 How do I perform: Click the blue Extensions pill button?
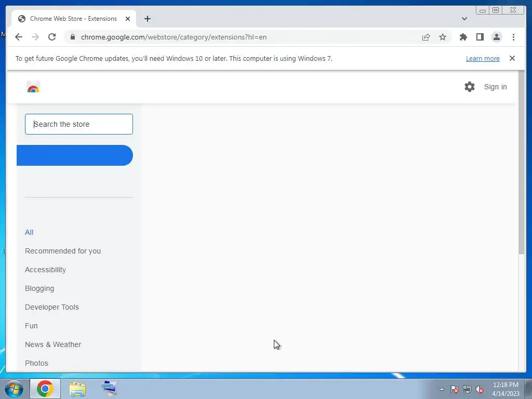click(75, 155)
